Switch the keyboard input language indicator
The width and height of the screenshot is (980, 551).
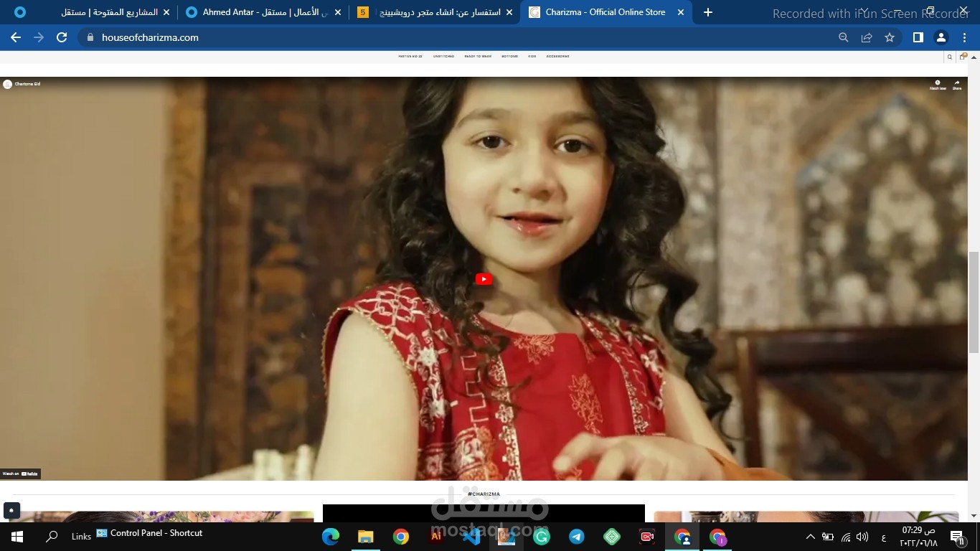click(883, 537)
